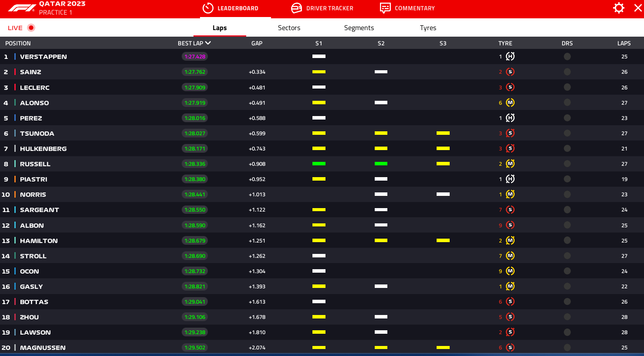The height and width of the screenshot is (356, 644).
Task: Click Leclerc's soft tyre icon
Action: click(x=510, y=87)
